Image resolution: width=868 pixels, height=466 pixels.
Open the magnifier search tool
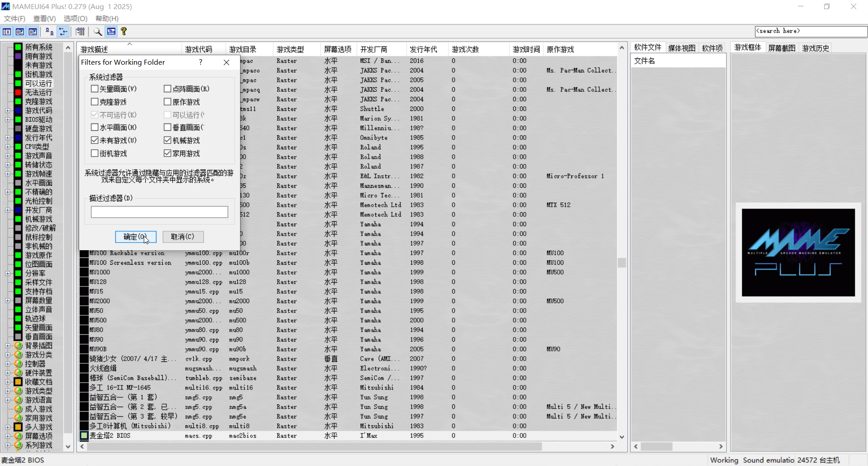click(98, 32)
